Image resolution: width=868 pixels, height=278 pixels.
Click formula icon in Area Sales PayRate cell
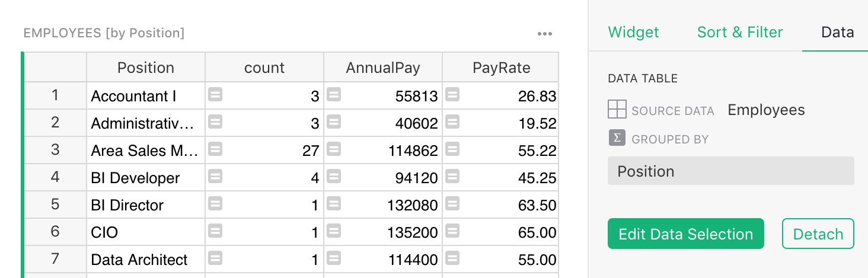click(452, 149)
